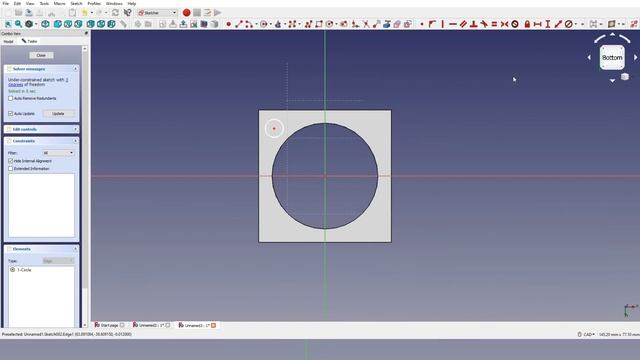
Task: Open the Edit menu
Action: point(17,3)
